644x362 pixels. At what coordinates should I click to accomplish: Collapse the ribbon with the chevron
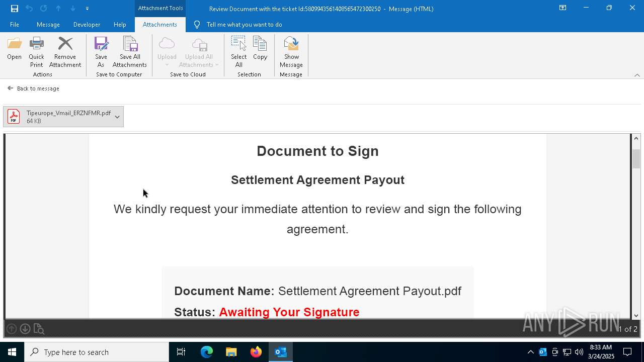[x=637, y=75]
